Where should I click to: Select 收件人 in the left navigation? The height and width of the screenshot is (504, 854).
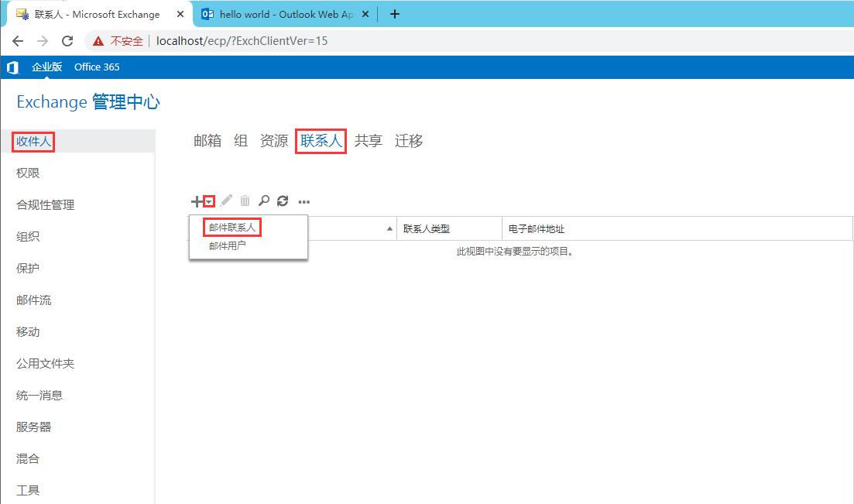[33, 142]
